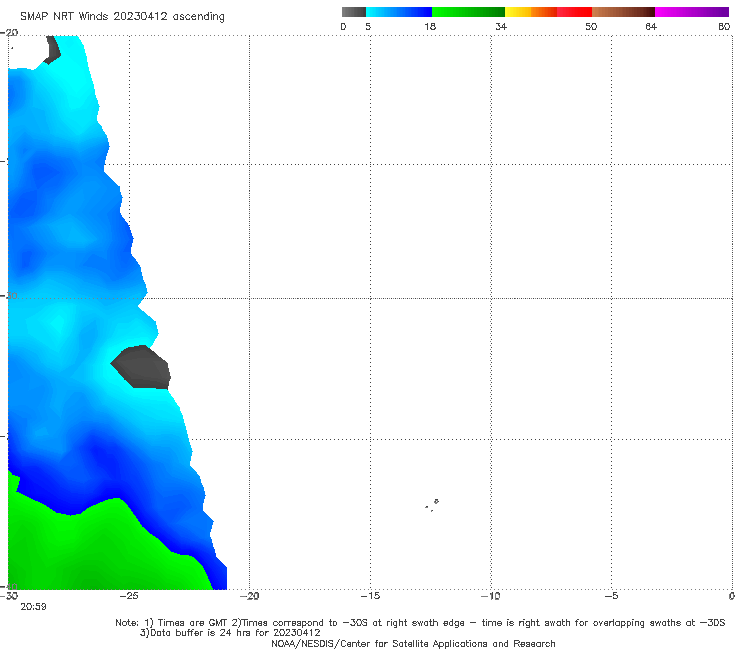This screenshot has height=650, width=740.
Task: Click the color bar label '64'
Action: pos(651,27)
